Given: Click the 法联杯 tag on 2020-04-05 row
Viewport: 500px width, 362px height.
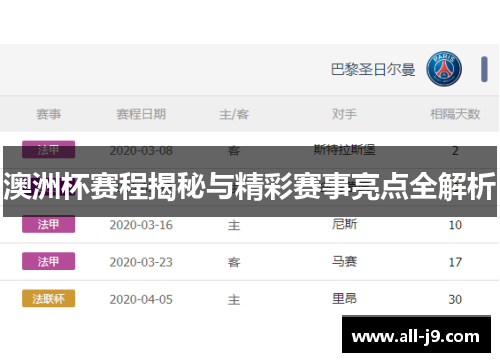Looking at the screenshot, I should coord(49,299).
